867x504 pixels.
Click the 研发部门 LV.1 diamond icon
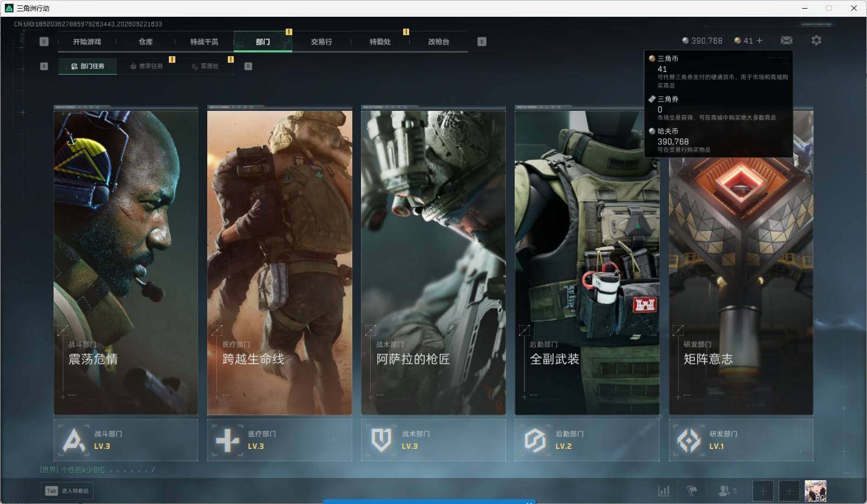coord(689,440)
